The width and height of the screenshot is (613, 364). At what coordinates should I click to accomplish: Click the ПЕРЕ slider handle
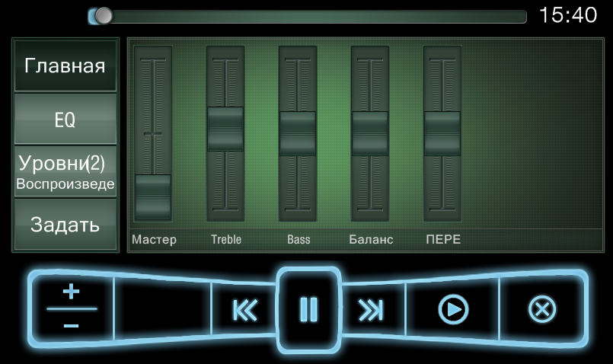(x=442, y=133)
